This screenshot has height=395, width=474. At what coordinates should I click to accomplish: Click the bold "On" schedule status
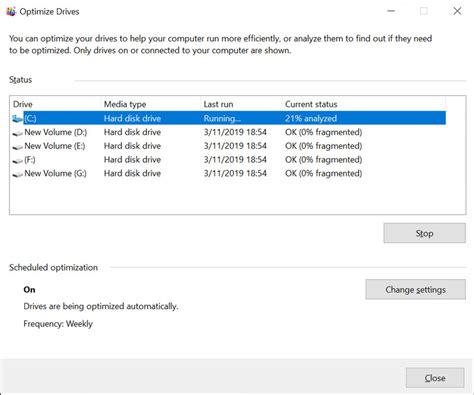(29, 289)
